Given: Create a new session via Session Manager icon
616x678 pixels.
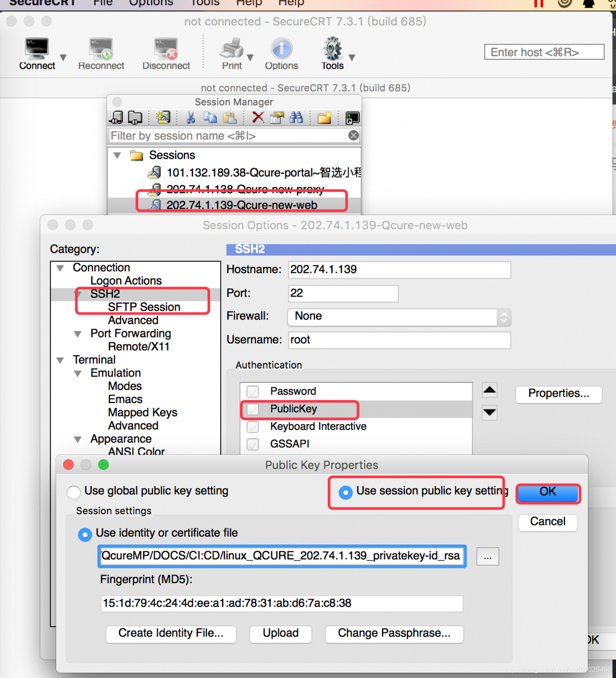Looking at the screenshot, I should 163,118.
